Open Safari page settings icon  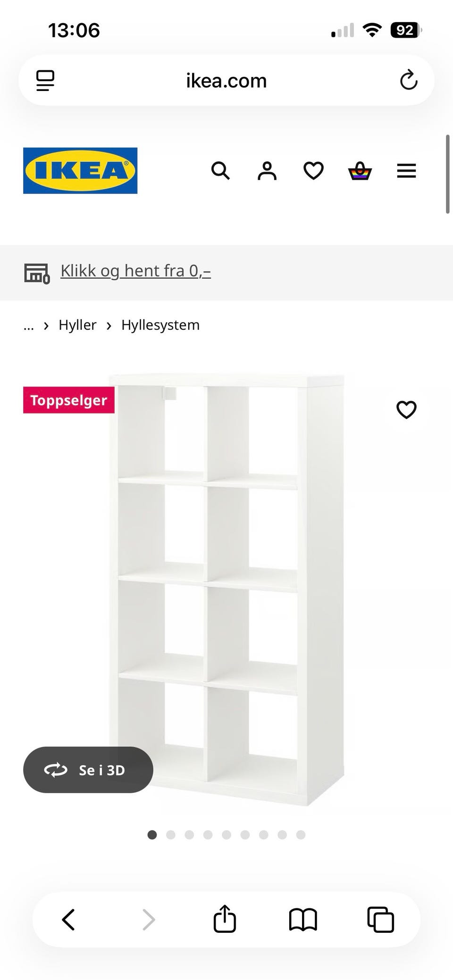point(45,81)
